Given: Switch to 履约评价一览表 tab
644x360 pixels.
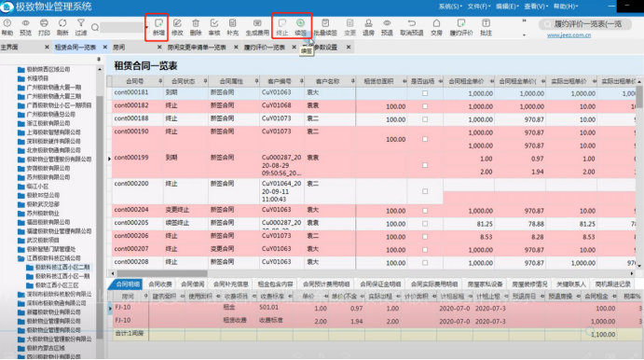Looking at the screenshot, I should pos(265,48).
